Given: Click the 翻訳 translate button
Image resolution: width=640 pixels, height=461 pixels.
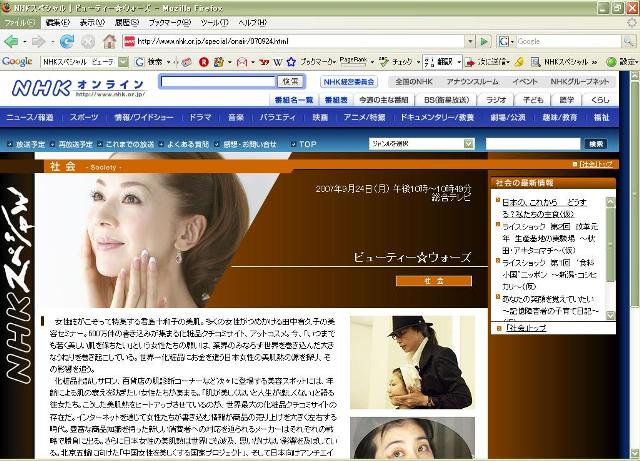Looking at the screenshot, I should tap(440, 62).
